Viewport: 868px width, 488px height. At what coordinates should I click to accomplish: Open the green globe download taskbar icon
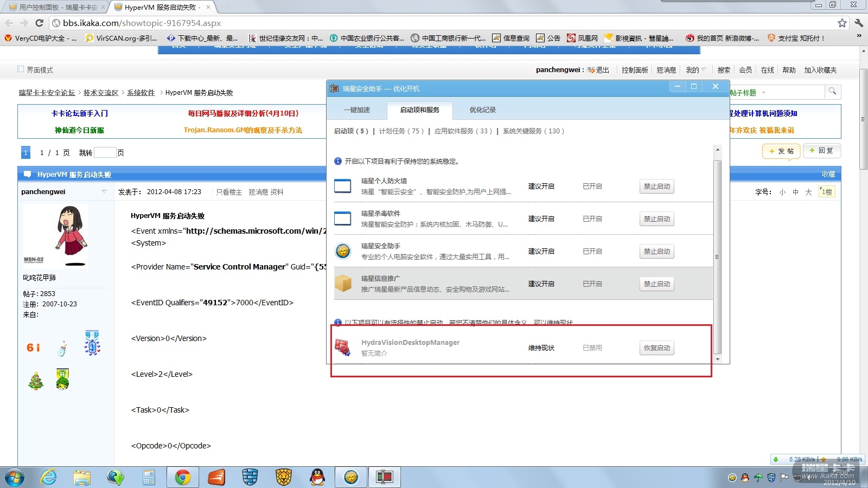click(116, 477)
